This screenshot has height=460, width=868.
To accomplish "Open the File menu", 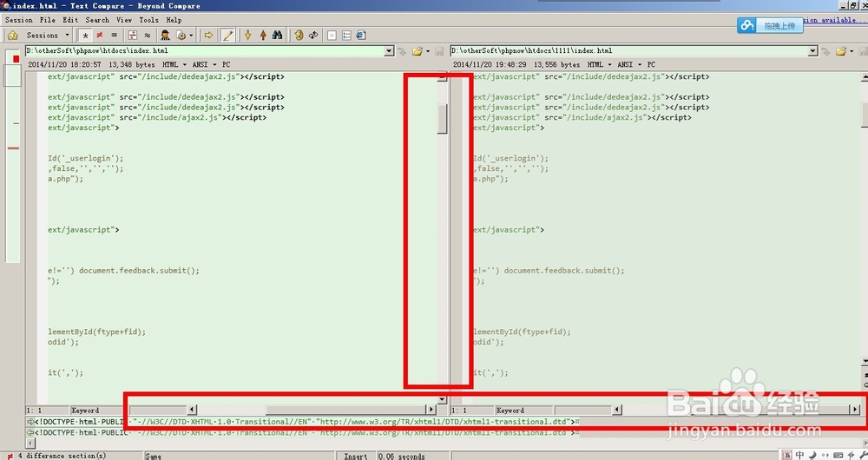I will pyautogui.click(x=48, y=20).
